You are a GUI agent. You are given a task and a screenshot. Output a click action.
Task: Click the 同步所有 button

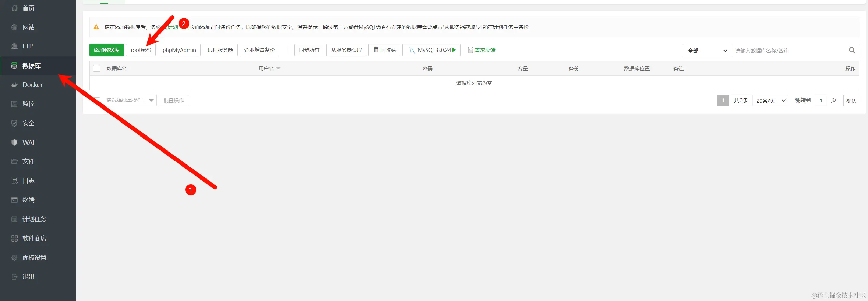[309, 50]
